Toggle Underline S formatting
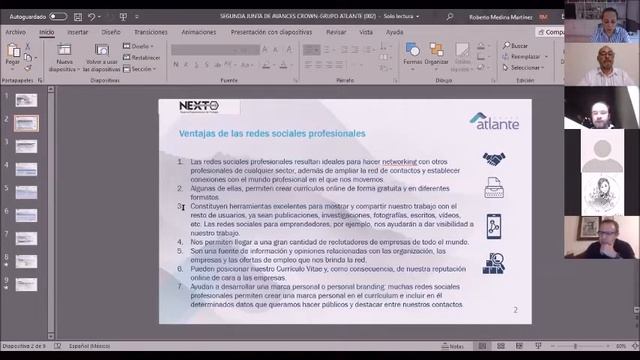This screenshot has width=640, height=360. tap(196, 64)
